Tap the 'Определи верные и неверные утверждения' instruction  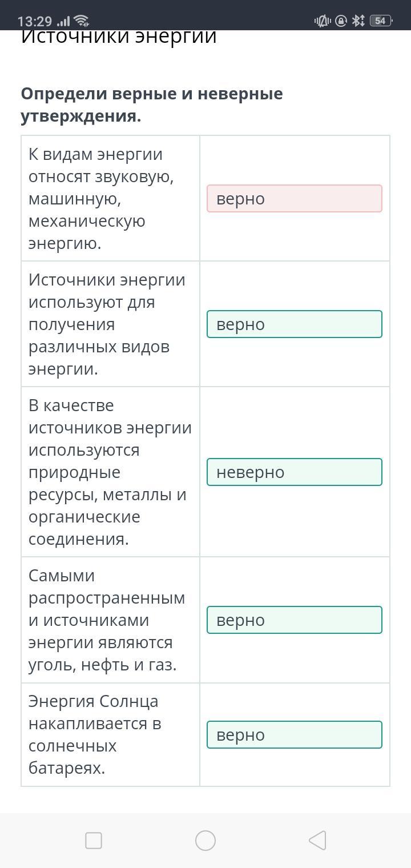point(152,105)
